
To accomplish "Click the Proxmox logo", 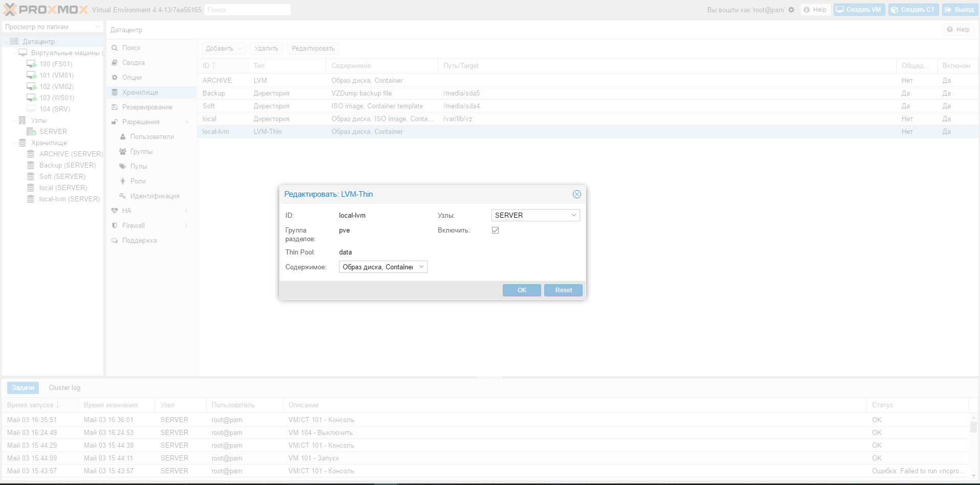I will pos(46,10).
